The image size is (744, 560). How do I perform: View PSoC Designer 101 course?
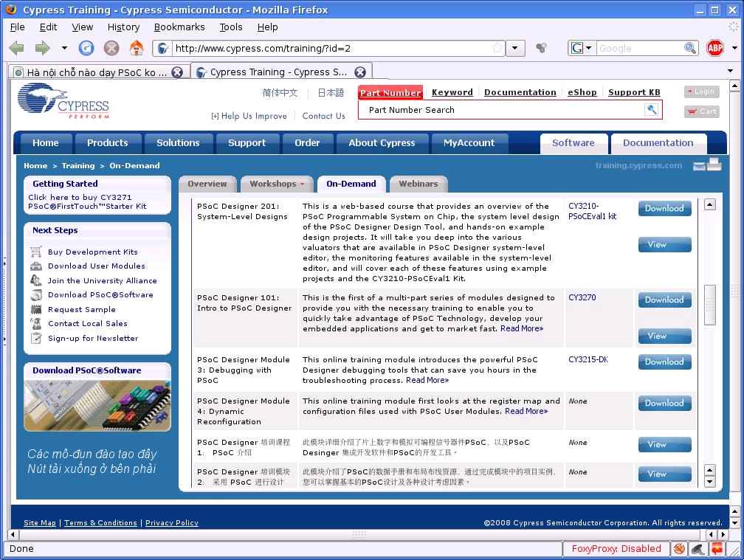pos(664,336)
